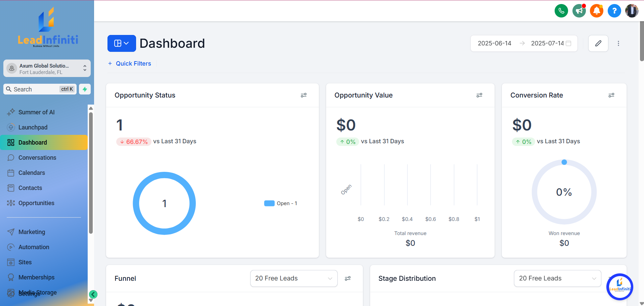Go to Conversations in sidebar

pyautogui.click(x=37, y=158)
